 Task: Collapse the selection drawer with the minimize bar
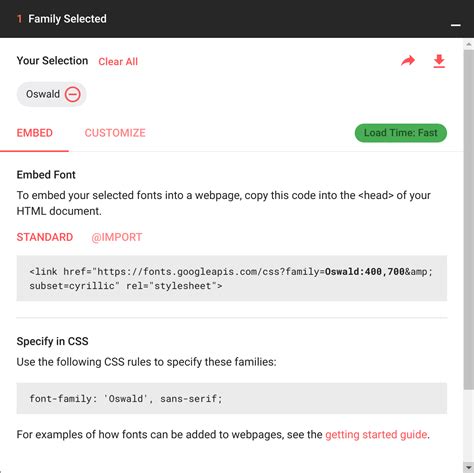pyautogui.click(x=455, y=25)
